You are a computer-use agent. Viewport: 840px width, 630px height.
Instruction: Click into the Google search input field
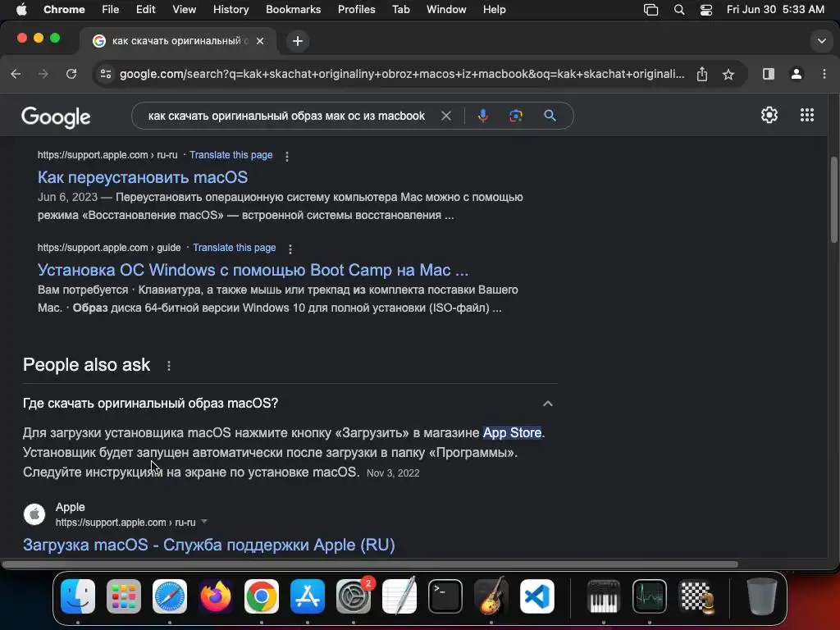click(x=286, y=116)
